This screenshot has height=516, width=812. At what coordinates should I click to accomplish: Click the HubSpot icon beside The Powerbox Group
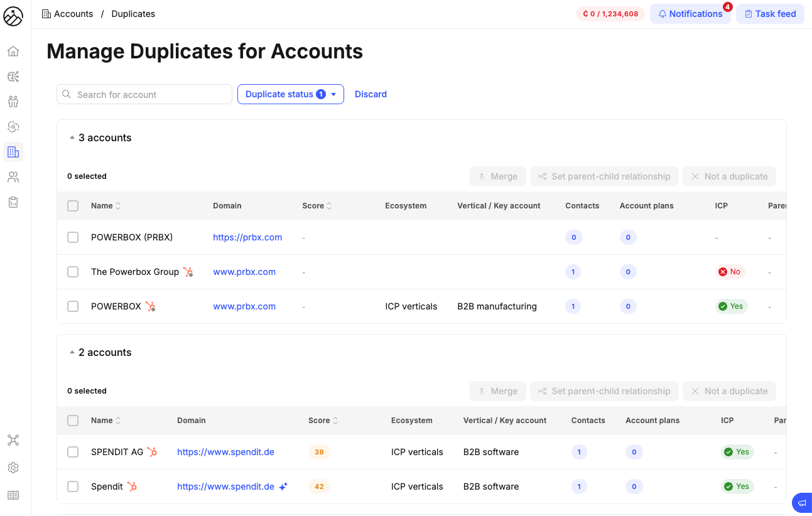(x=188, y=272)
